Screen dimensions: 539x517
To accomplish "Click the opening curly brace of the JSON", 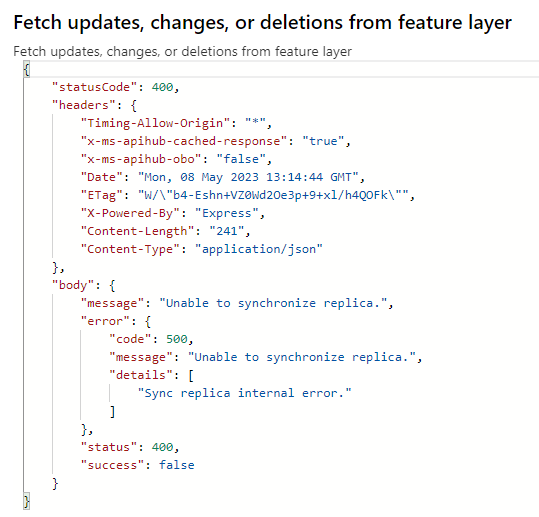I will pyautogui.click(x=27, y=69).
